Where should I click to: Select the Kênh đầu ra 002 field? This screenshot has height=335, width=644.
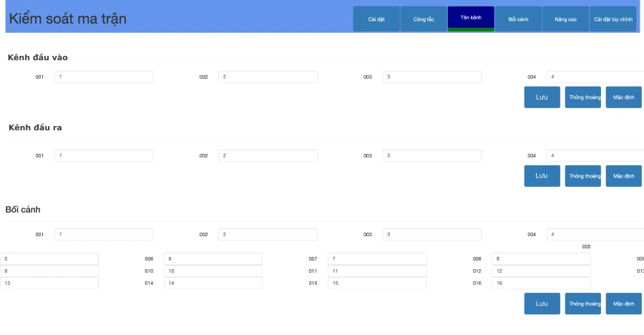click(268, 155)
